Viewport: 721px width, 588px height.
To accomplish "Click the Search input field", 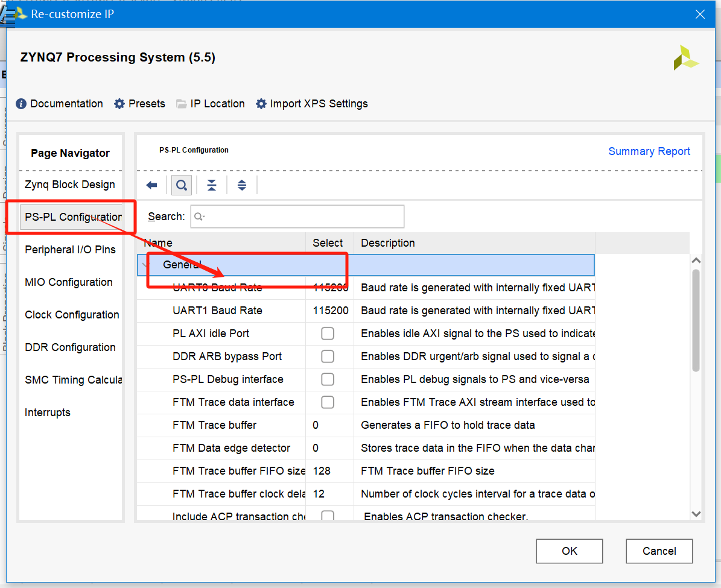I will click(x=297, y=217).
